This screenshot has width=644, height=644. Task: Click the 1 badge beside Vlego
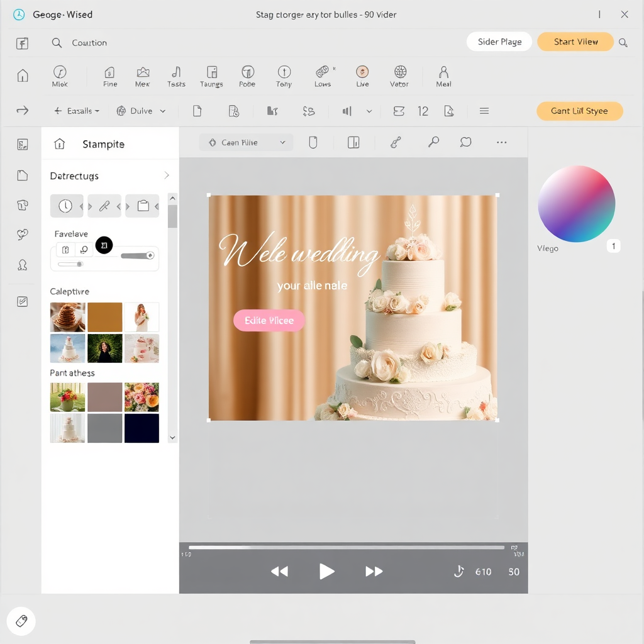(614, 246)
